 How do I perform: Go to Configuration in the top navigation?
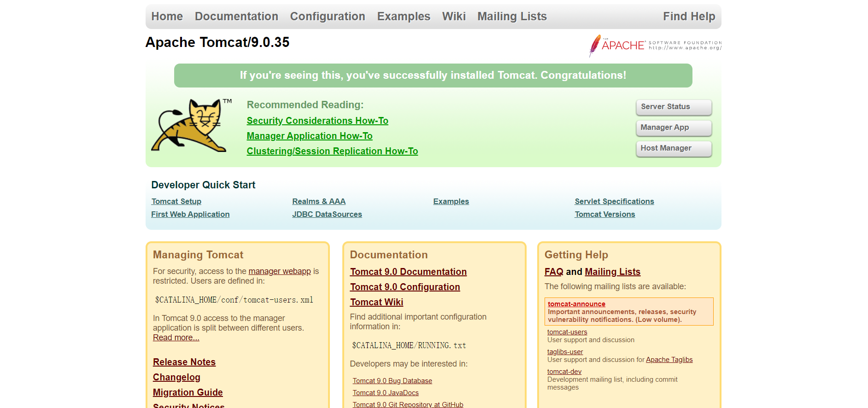[x=328, y=17]
